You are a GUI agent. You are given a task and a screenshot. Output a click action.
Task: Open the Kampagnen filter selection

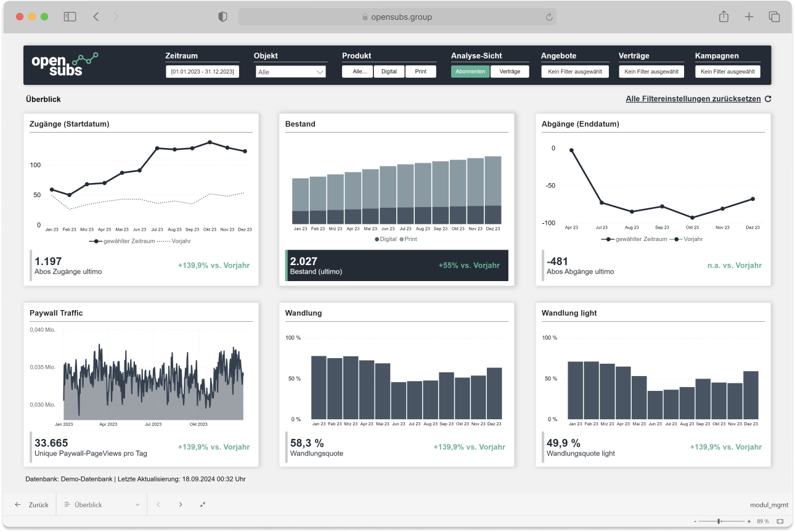[727, 72]
